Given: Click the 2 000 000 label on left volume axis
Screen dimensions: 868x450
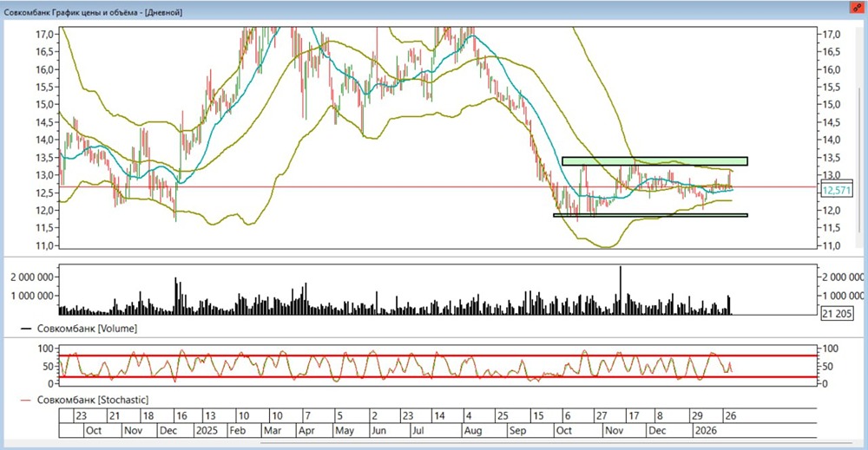Looking at the screenshot, I should tap(32, 277).
